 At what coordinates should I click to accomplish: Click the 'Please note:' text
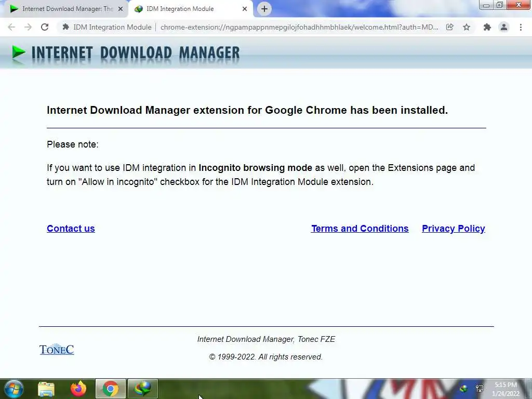click(x=73, y=144)
